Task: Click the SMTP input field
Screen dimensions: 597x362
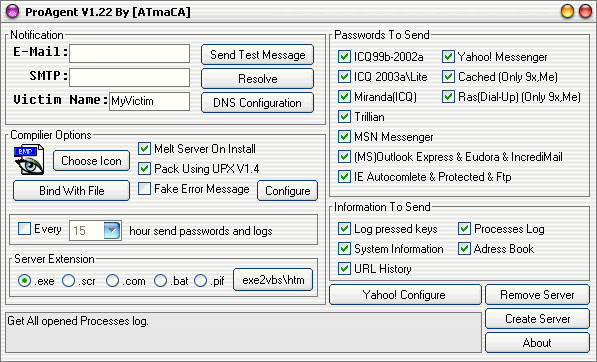Action: coord(129,78)
